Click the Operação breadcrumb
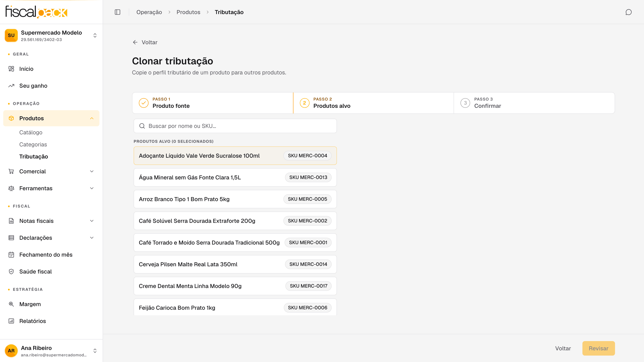 pyautogui.click(x=149, y=12)
